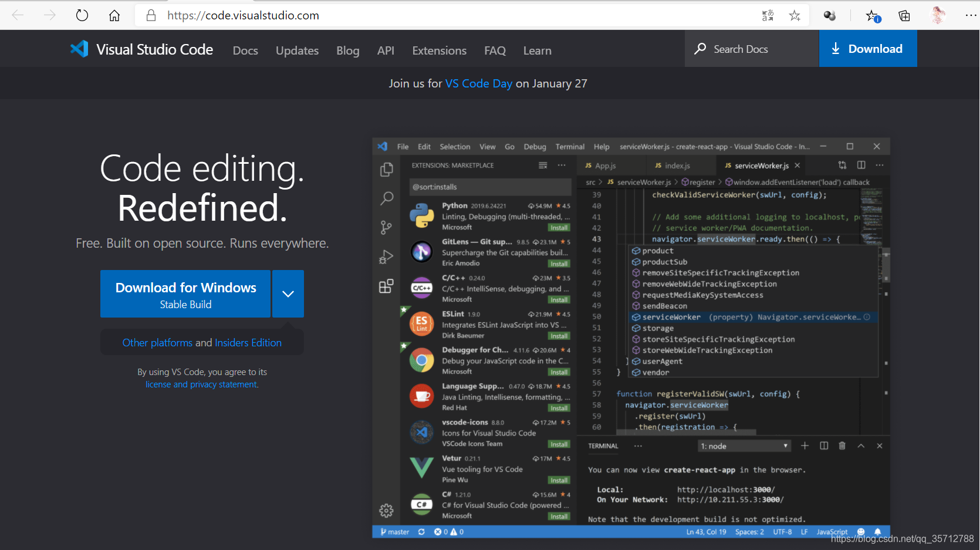Image resolution: width=980 pixels, height=550 pixels.
Task: Maximize the terminal panel with up chevron
Action: coord(861,446)
